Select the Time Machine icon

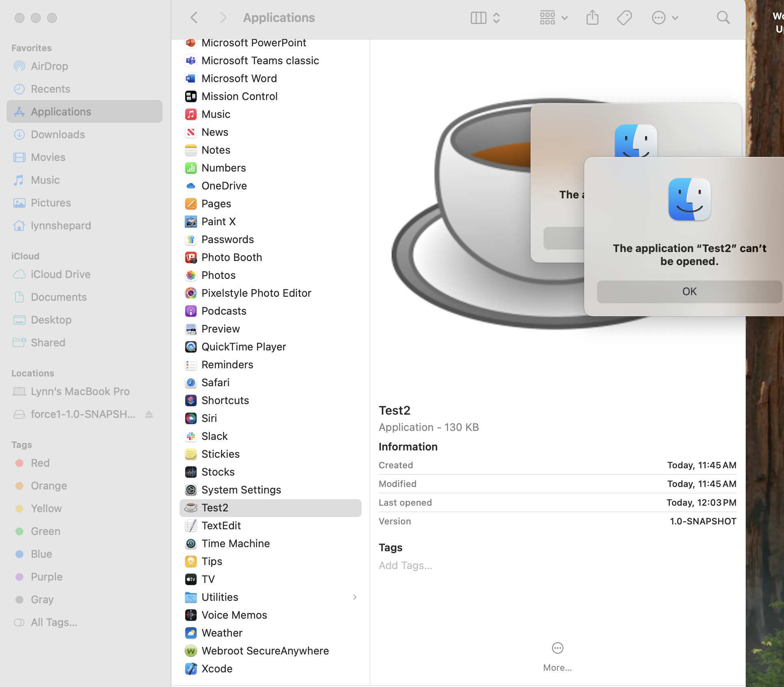[191, 543]
